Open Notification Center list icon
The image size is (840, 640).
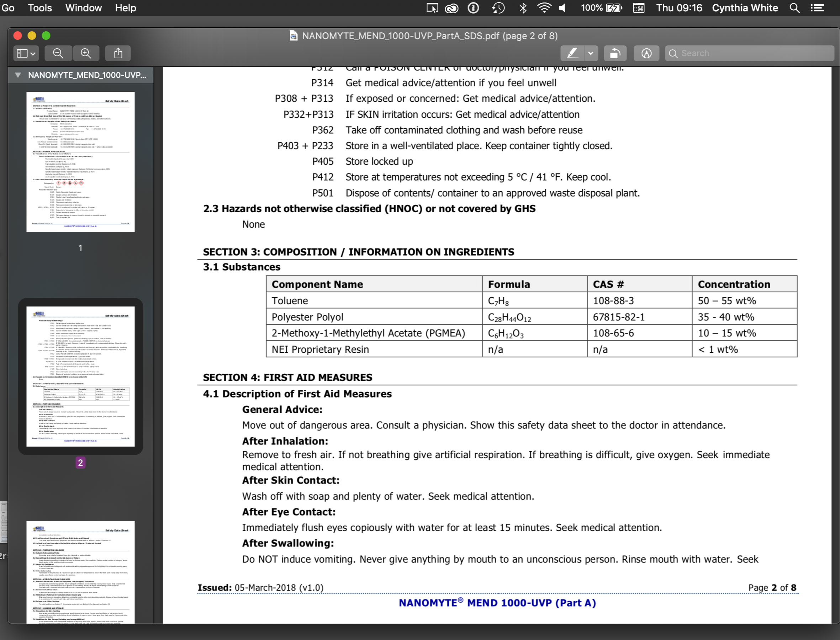pos(817,8)
